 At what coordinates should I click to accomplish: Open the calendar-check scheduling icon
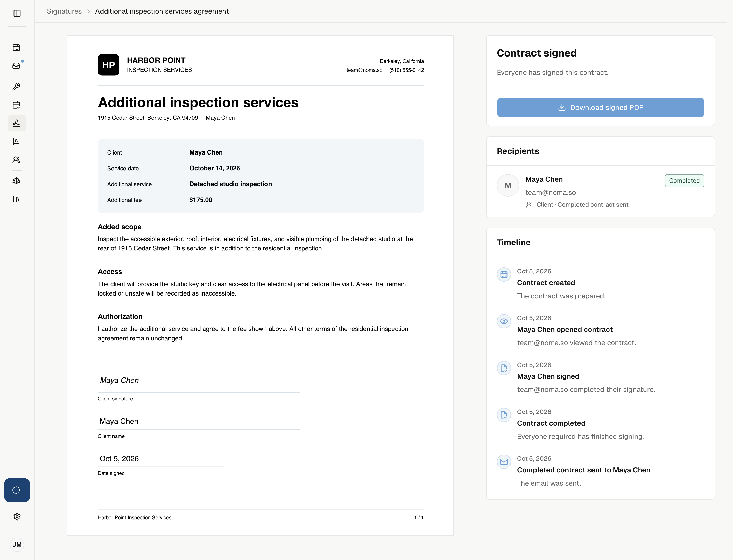(x=16, y=105)
